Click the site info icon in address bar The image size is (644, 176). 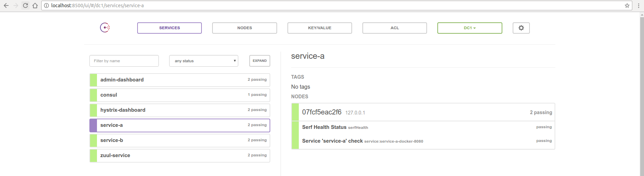coord(46,5)
